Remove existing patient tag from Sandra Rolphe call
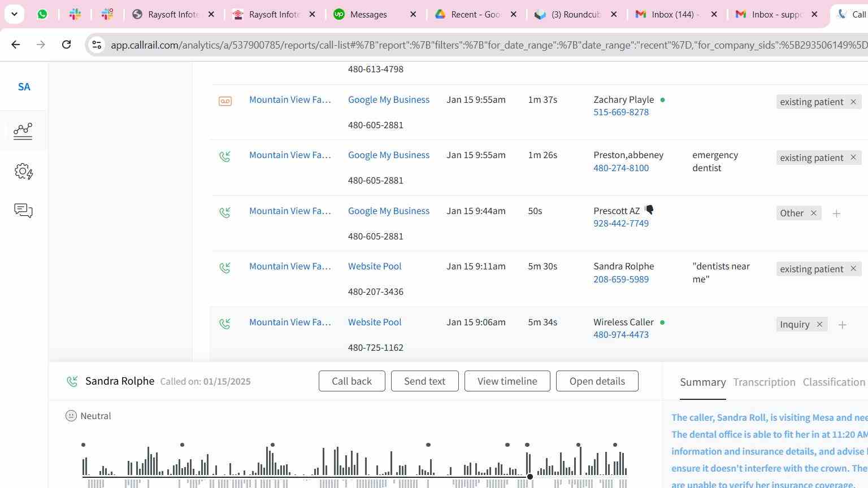This screenshot has height=488, width=868. pyautogui.click(x=853, y=269)
